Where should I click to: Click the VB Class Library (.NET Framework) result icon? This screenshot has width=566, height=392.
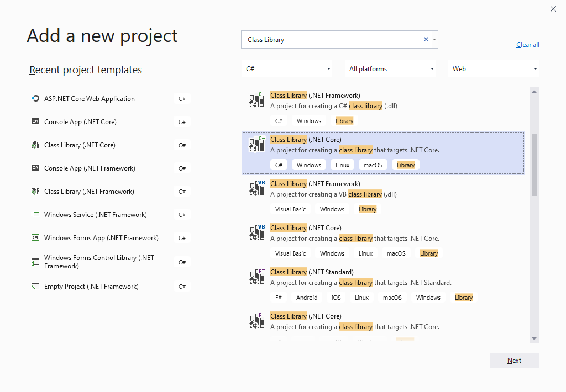coord(257,188)
